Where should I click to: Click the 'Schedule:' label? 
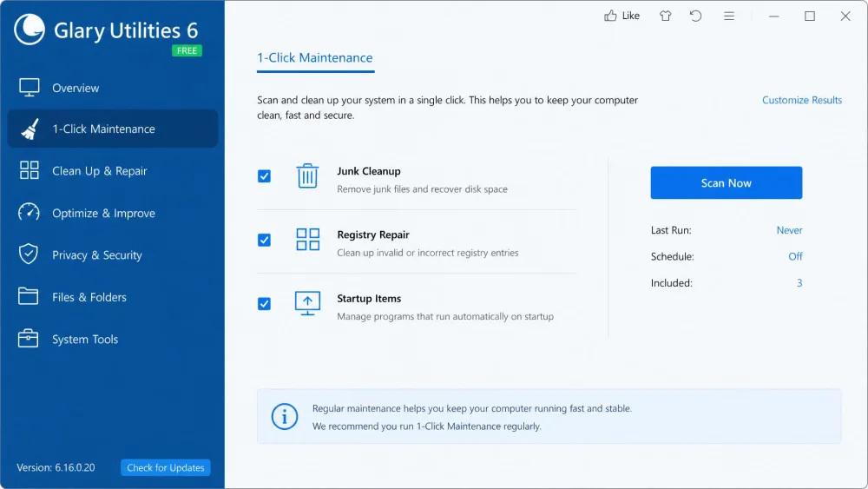(x=672, y=256)
